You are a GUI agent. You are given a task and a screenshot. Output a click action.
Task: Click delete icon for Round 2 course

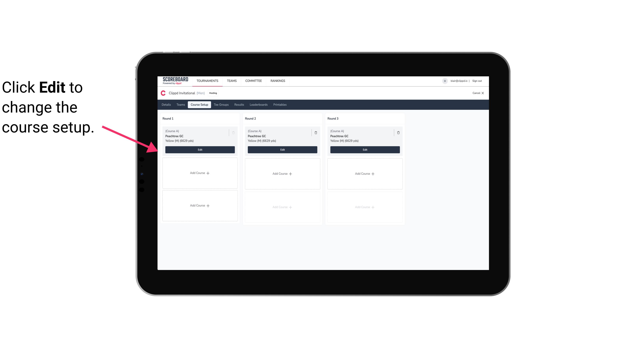point(315,132)
